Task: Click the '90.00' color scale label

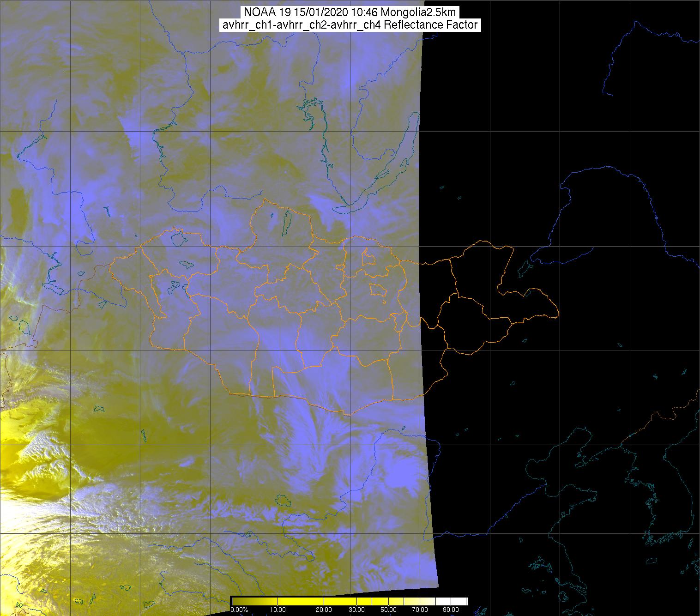Action: coord(451,610)
